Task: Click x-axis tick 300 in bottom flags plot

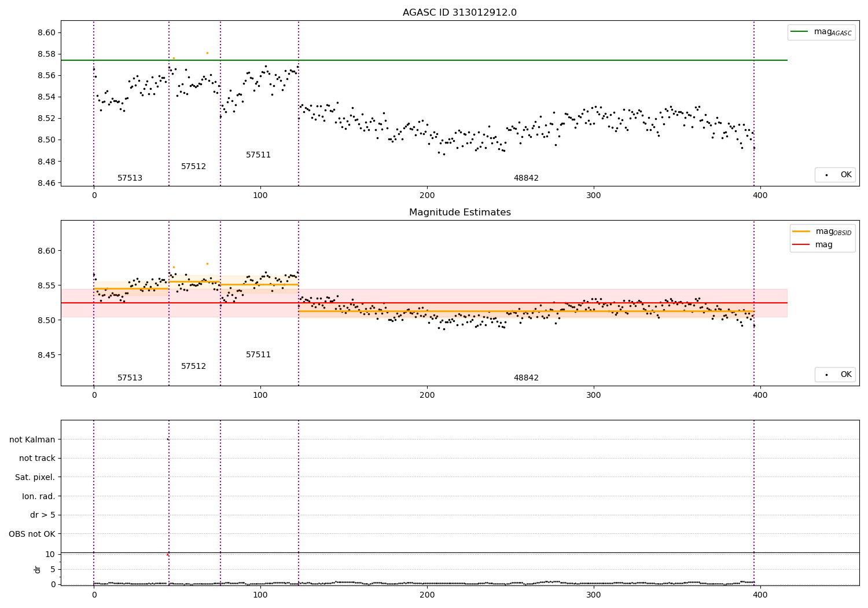Action: 594,595
